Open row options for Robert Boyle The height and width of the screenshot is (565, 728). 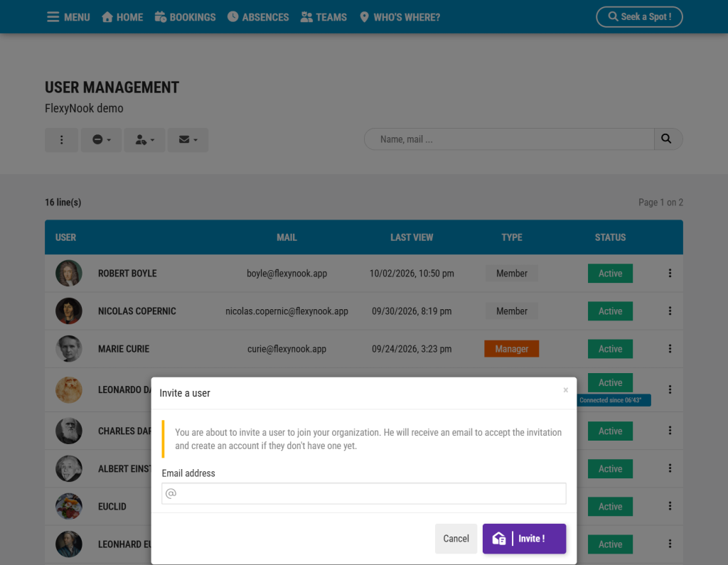pos(670,273)
